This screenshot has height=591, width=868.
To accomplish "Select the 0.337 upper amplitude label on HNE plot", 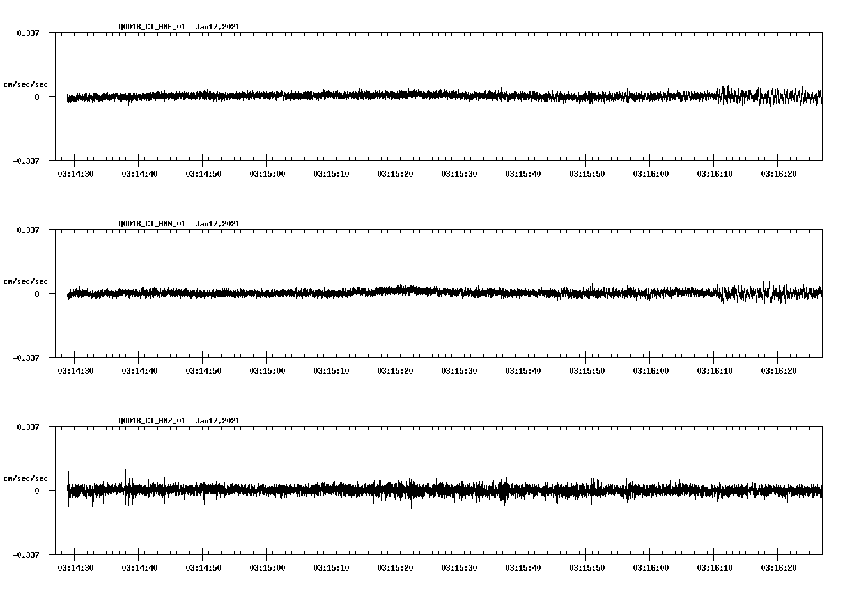I will [29, 33].
